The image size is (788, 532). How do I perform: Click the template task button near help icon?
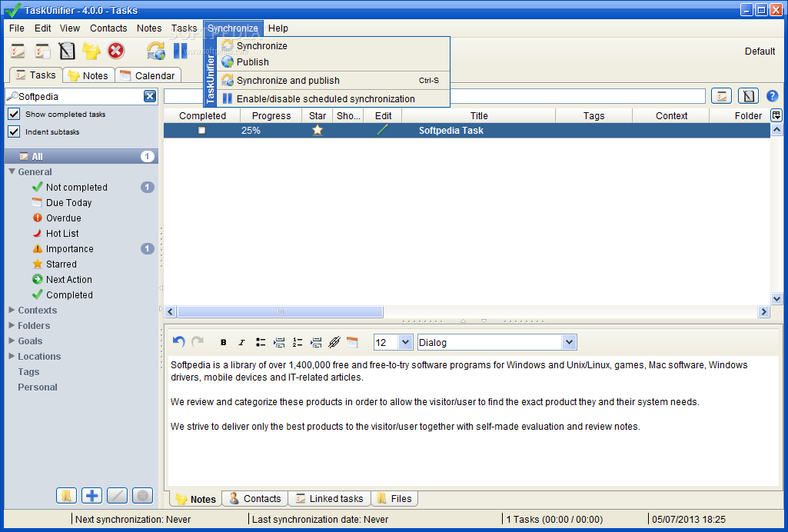[748, 96]
